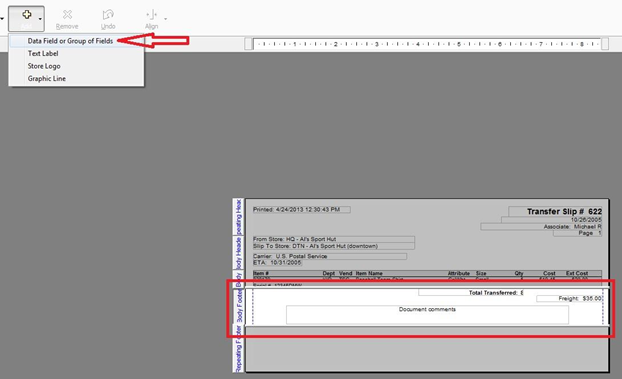Select the Transfer Slip # title field
The width and height of the screenshot is (622, 379).
point(555,212)
